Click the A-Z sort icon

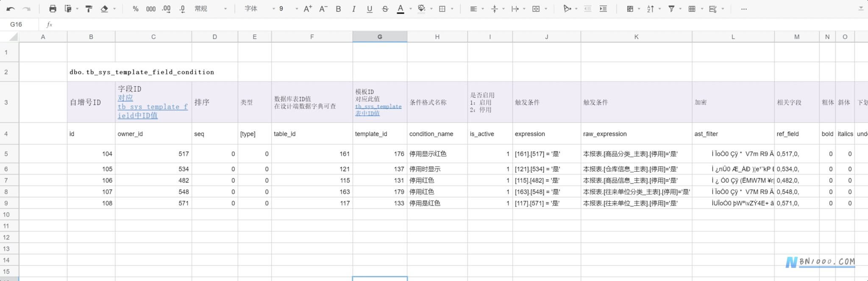pyautogui.click(x=651, y=9)
